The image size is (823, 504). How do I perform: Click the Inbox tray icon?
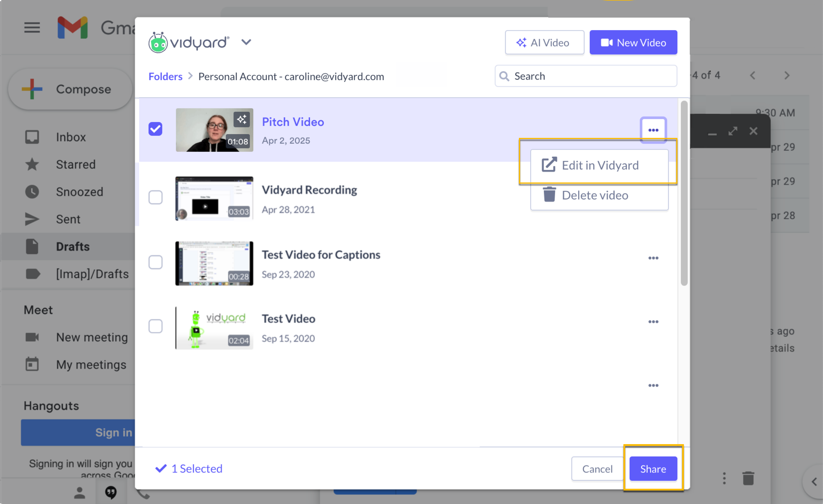click(x=32, y=137)
